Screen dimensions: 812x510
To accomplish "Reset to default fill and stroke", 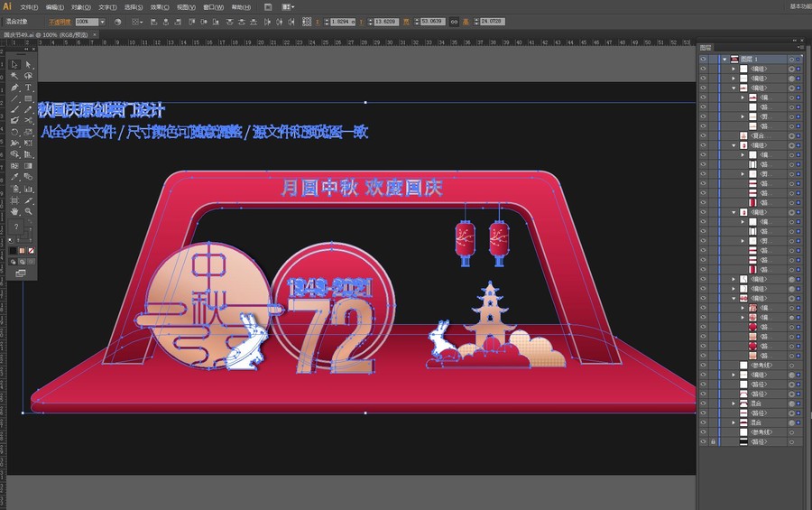I will [x=10, y=240].
